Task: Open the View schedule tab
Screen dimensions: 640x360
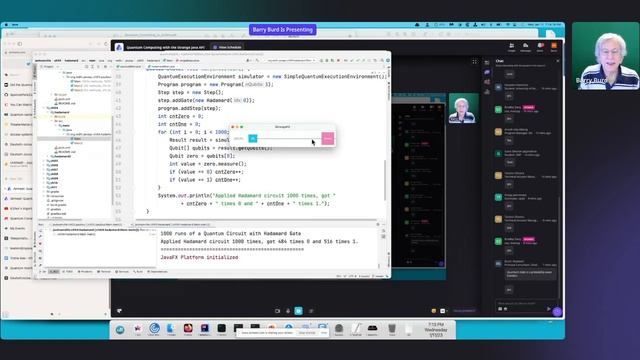Action: (x=227, y=47)
